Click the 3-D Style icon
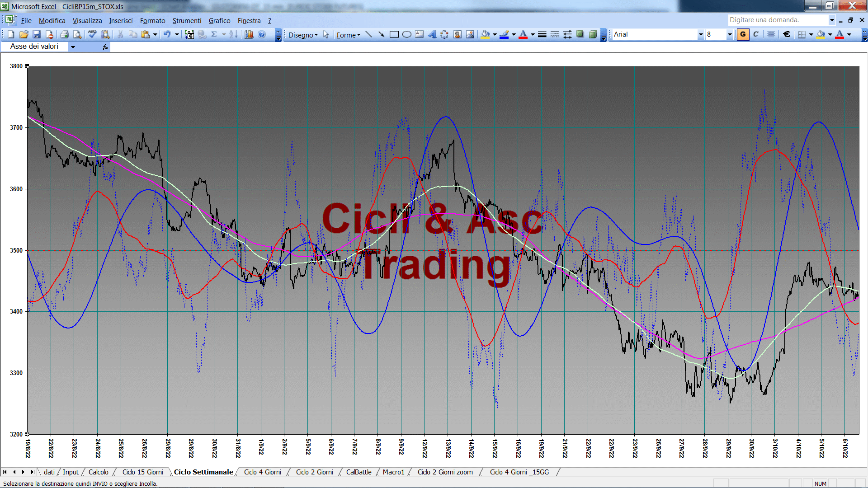This screenshot has width=868, height=488. pos(593,34)
